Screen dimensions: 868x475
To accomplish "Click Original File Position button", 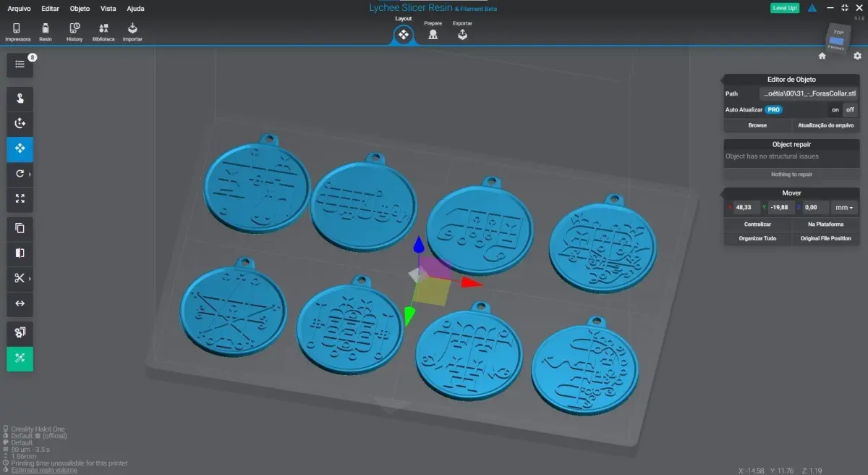I will pos(825,238).
